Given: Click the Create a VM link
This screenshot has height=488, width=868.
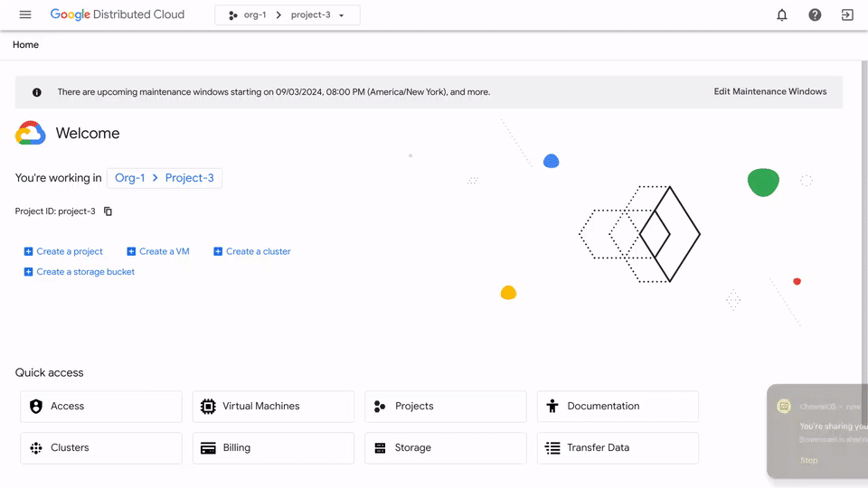Looking at the screenshot, I should (x=165, y=252).
